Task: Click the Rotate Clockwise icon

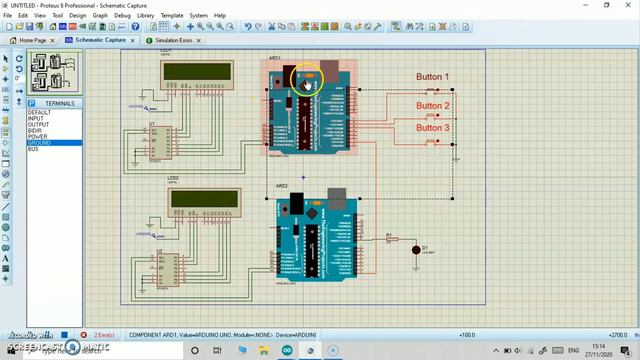Action: tap(19, 59)
